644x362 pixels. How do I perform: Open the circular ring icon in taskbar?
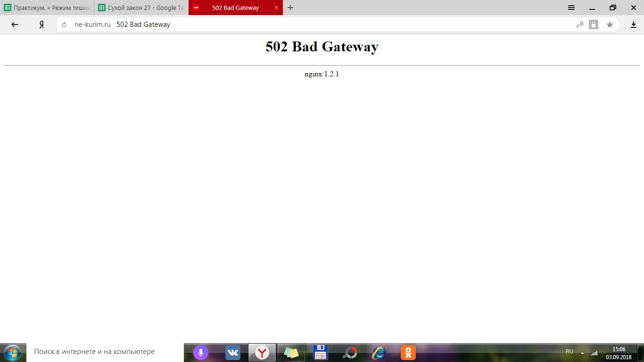(350, 353)
